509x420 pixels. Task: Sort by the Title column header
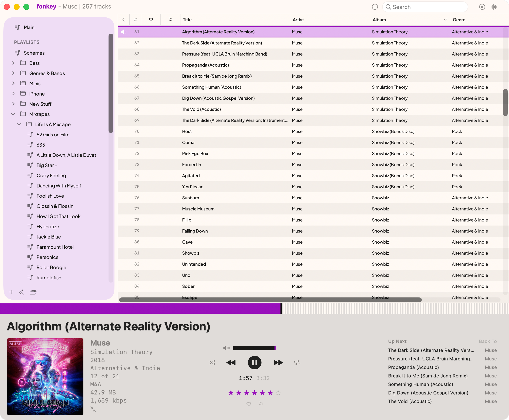tap(235, 20)
